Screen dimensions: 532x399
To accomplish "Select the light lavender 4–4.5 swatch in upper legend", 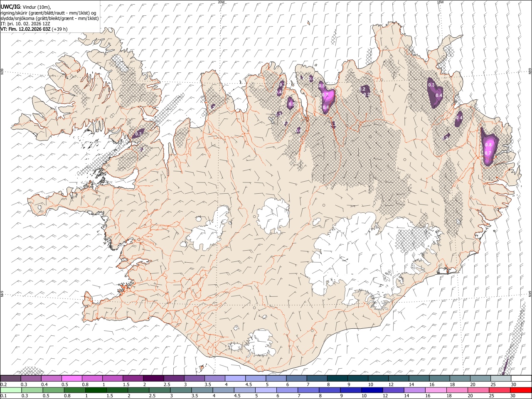I will (x=235, y=378).
